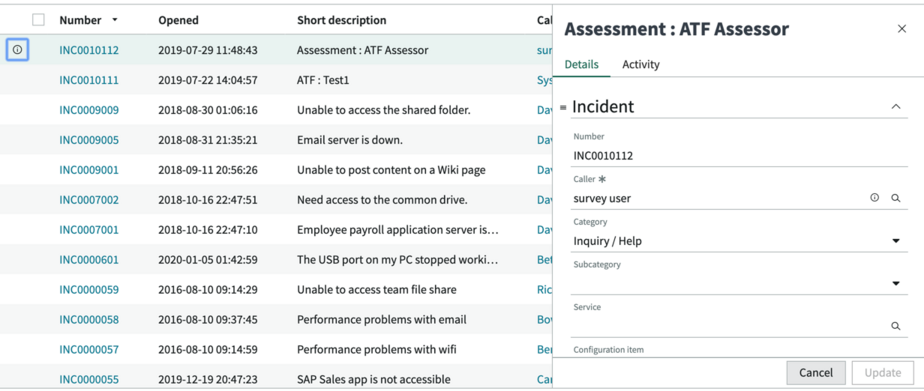Viewport: 924px width, 391px height.
Task: Click the Incident section menu icon
Action: (563, 107)
